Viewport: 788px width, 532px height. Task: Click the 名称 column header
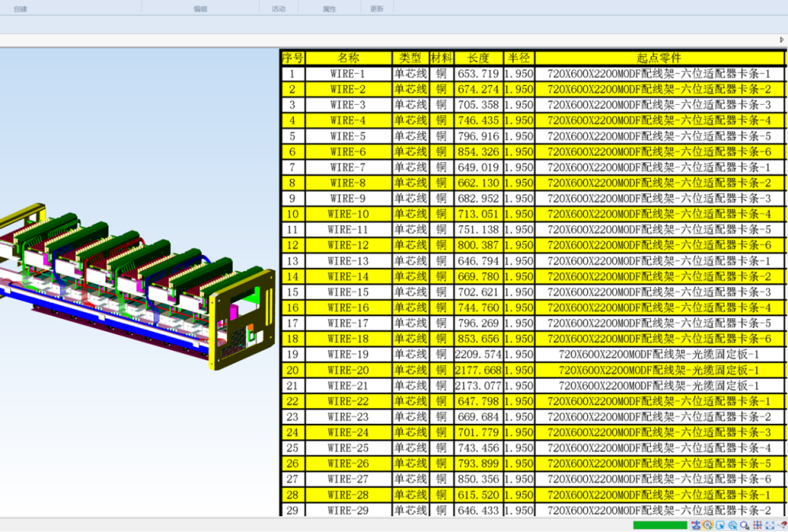click(x=348, y=58)
